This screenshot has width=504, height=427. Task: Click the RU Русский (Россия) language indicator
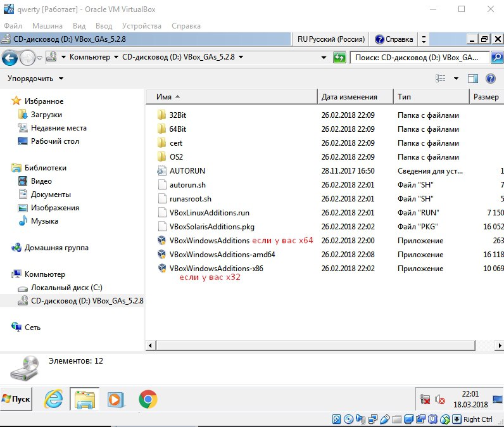[x=331, y=39]
